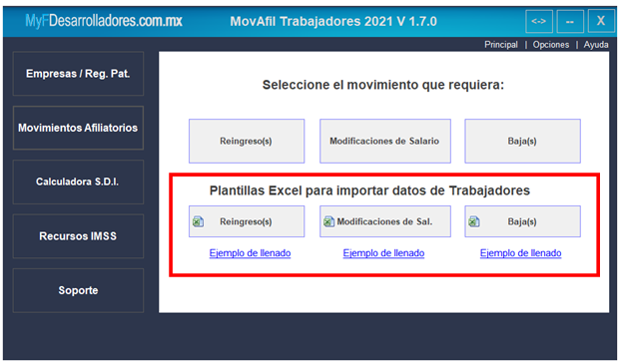Minimize using the -- button
Viewport: 619px width, 364px height.
[570, 21]
